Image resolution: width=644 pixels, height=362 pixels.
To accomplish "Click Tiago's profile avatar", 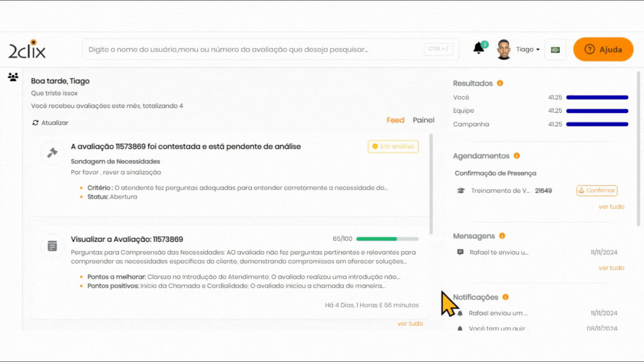I will 504,49.
